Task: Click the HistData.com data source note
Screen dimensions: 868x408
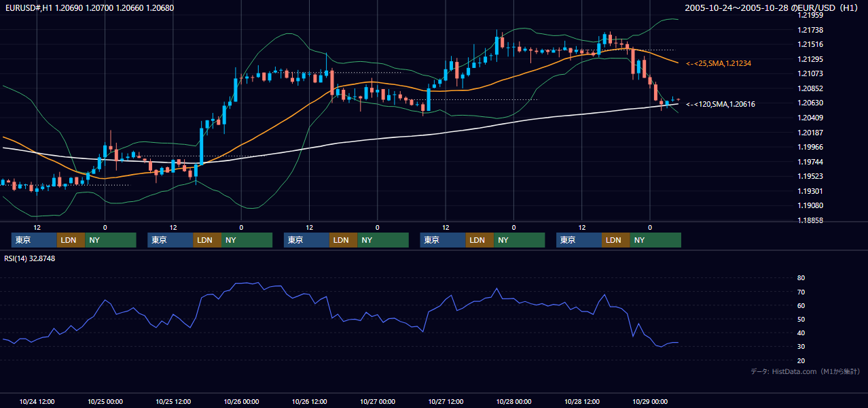Action: coord(806,371)
